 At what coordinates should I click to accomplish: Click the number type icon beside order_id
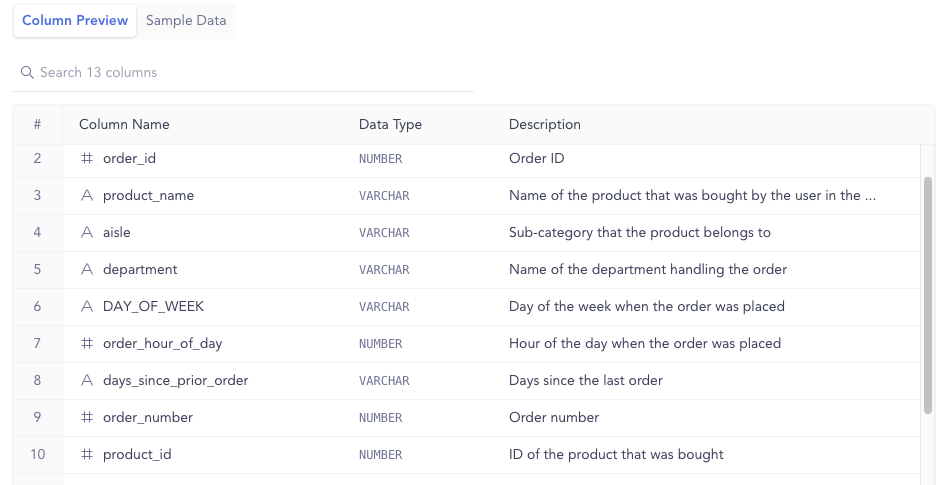(x=87, y=158)
